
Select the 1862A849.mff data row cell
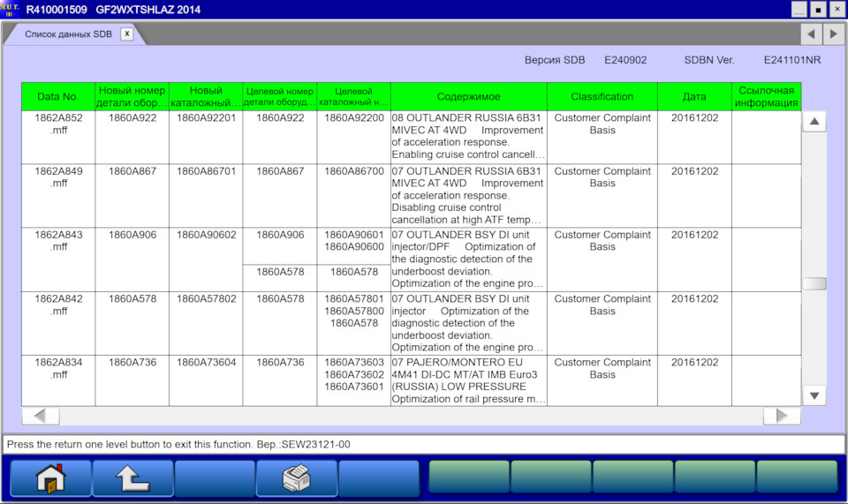[x=58, y=196]
